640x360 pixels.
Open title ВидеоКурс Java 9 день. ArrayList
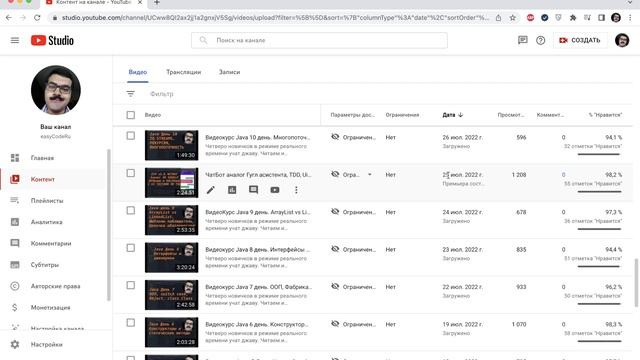click(x=258, y=212)
